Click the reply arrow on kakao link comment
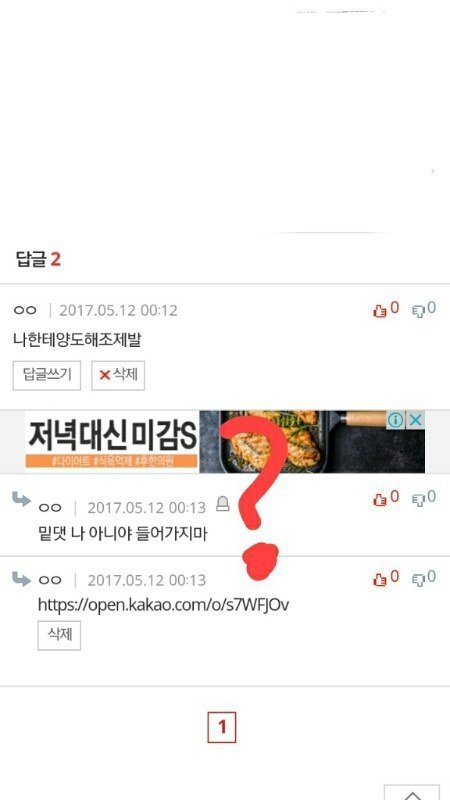This screenshot has width=450, height=800. click(x=21, y=579)
